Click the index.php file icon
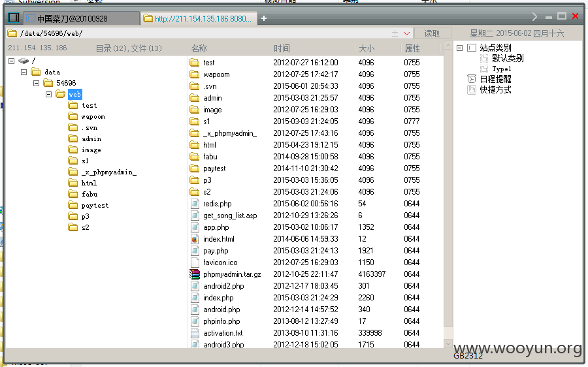The width and height of the screenshot is (588, 367). [x=195, y=298]
